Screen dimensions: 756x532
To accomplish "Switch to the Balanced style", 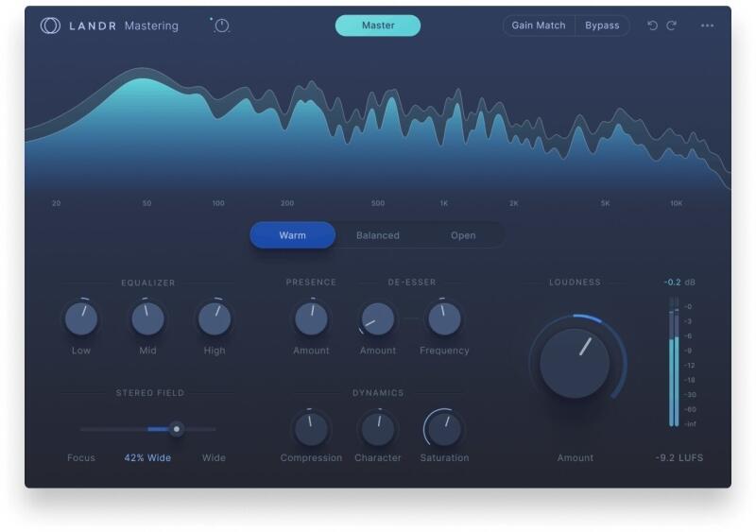I will coord(378,235).
